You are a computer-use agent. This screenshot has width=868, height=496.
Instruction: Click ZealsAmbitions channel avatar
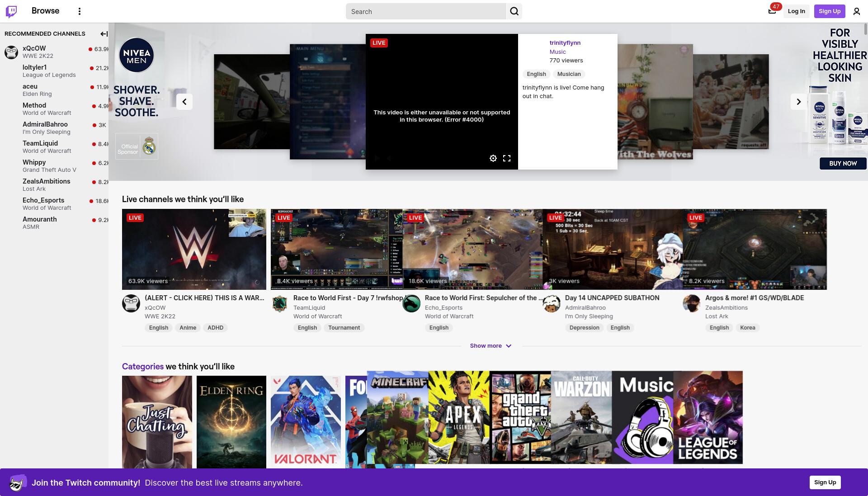(692, 303)
